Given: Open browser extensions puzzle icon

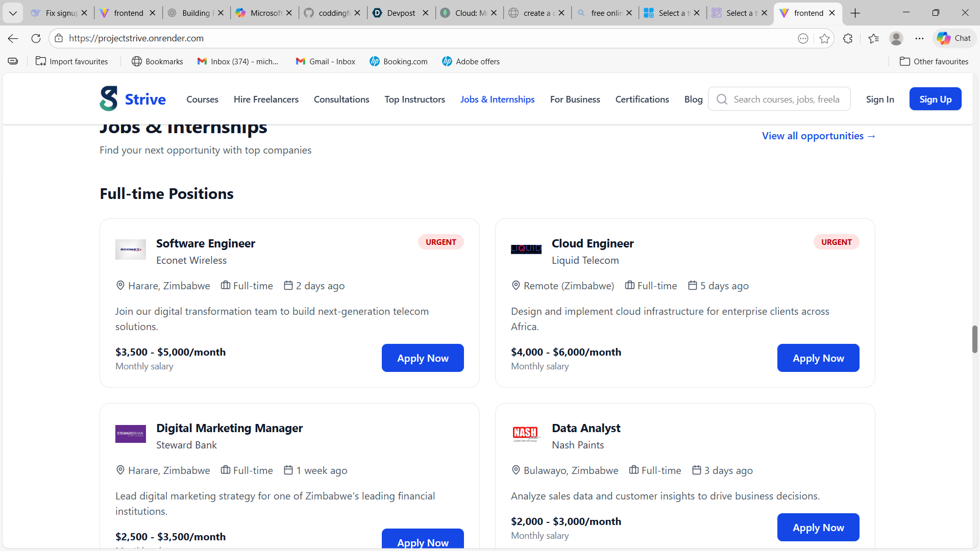Looking at the screenshot, I should 848,38.
